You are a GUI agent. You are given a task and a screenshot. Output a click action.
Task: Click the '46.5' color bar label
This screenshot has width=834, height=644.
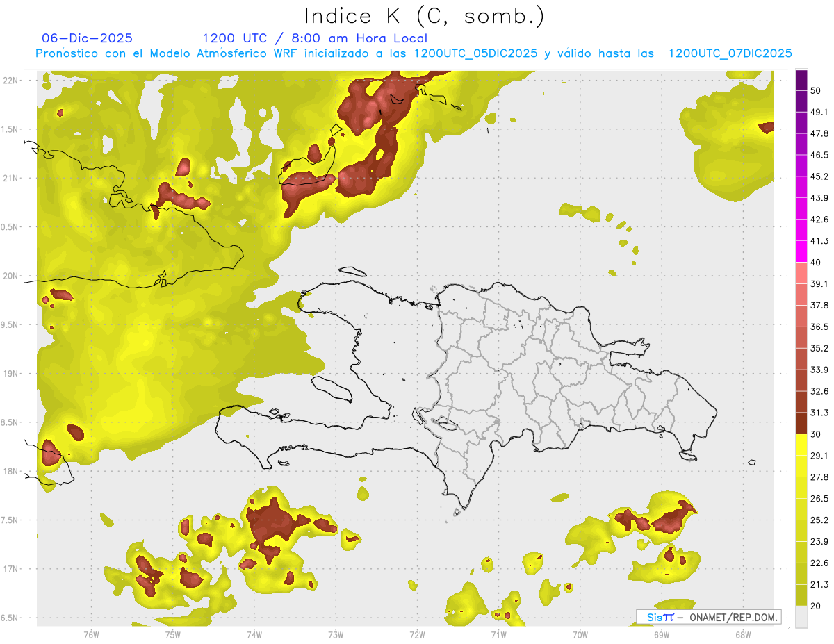coord(819,155)
